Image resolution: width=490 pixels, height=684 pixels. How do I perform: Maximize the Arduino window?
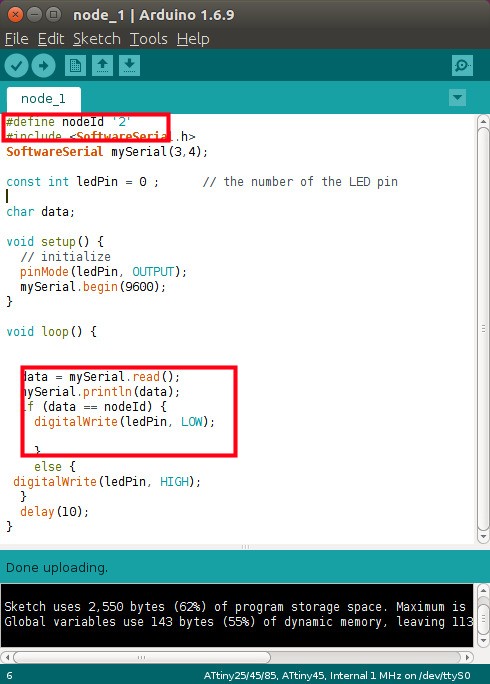(x=54, y=15)
